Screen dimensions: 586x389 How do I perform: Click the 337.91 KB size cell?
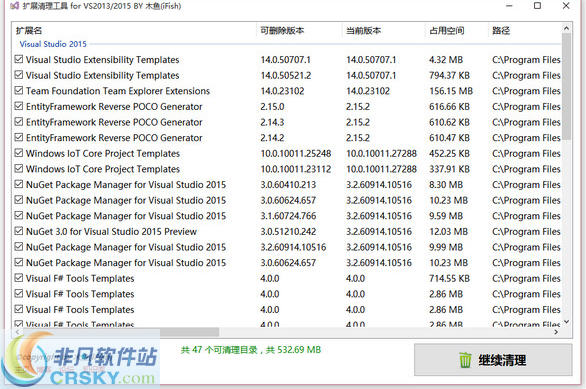(x=449, y=169)
